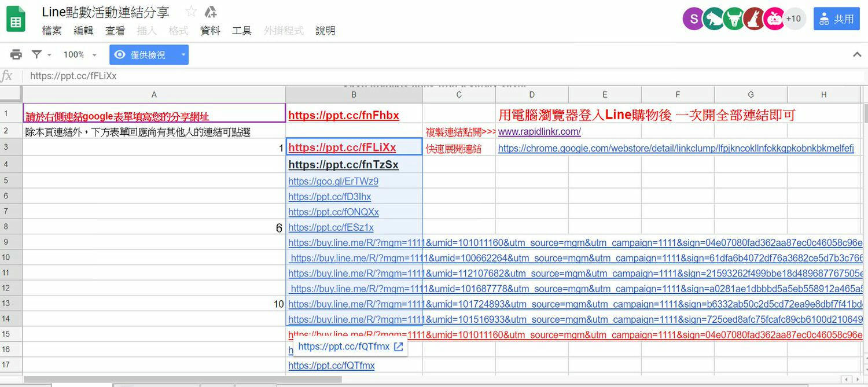Click the https://goo.gl/ErTWz9 link
This screenshot has height=387, width=868.
333,182
